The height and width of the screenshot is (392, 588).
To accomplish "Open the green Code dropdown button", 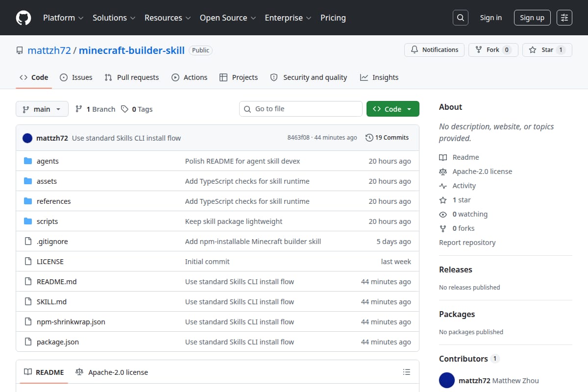I will click(393, 109).
